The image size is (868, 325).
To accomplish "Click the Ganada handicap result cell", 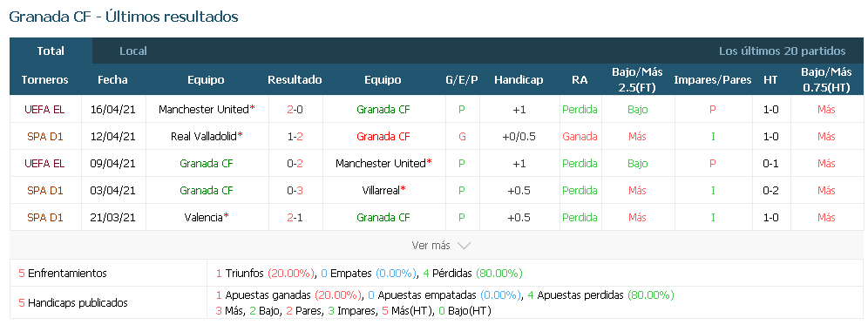I will [x=580, y=136].
